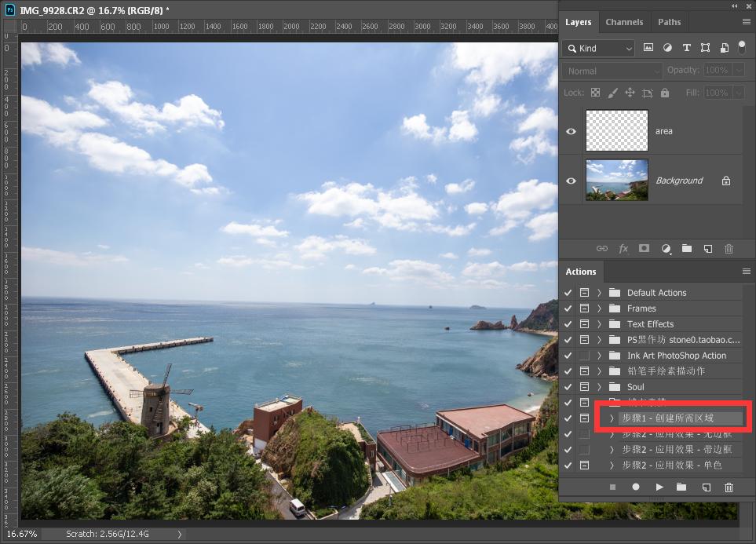Switch to the Paths tab
The width and height of the screenshot is (756, 544).
(x=669, y=22)
